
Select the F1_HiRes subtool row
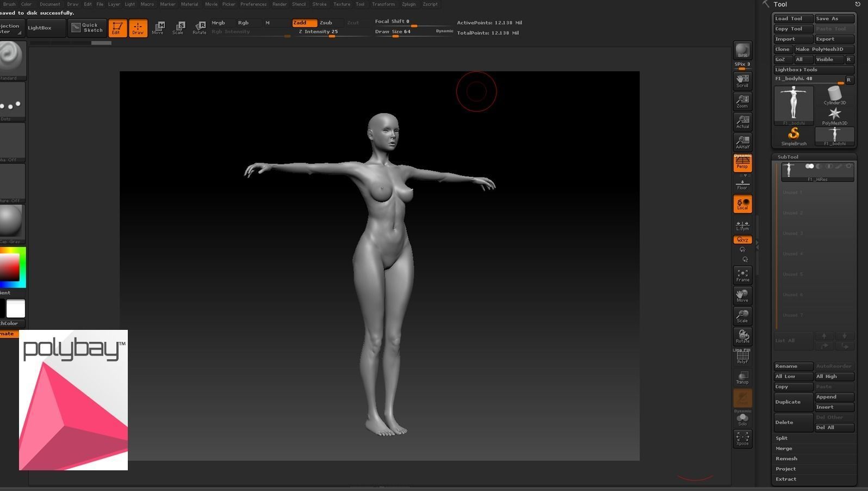pyautogui.click(x=817, y=172)
